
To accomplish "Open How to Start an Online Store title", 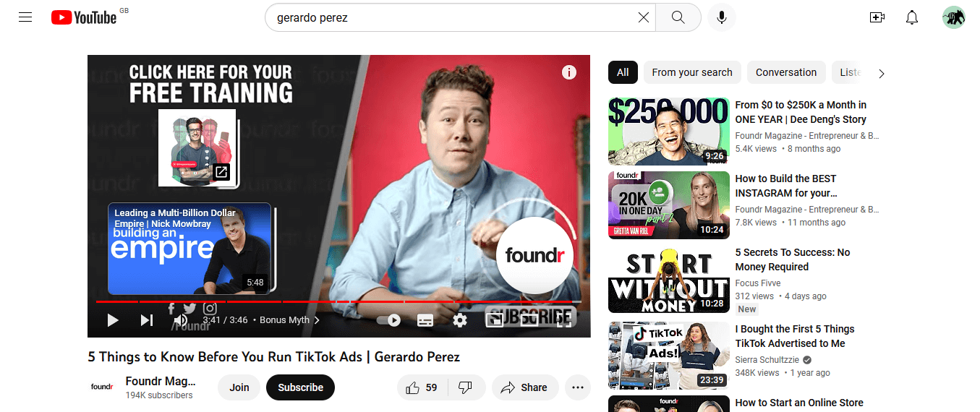I will 799,403.
